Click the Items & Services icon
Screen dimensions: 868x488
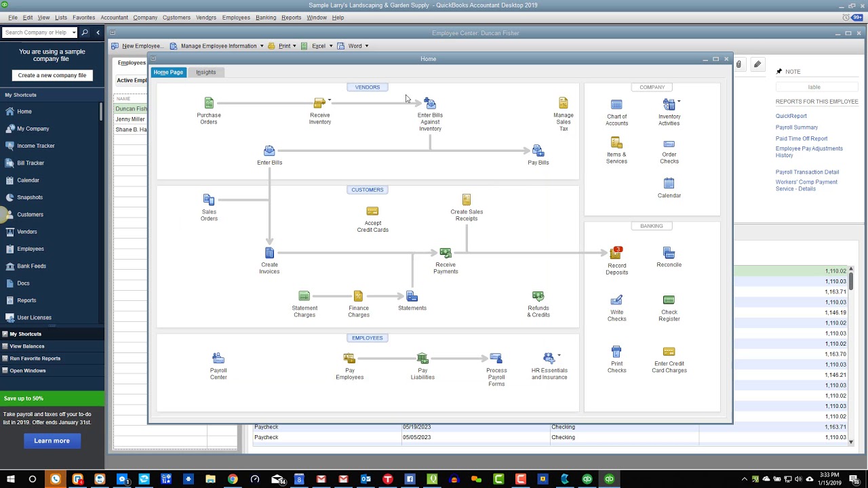click(x=616, y=142)
